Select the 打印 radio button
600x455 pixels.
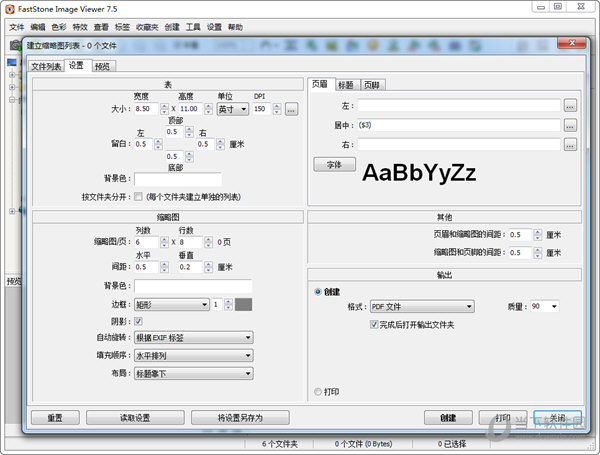[x=318, y=391]
